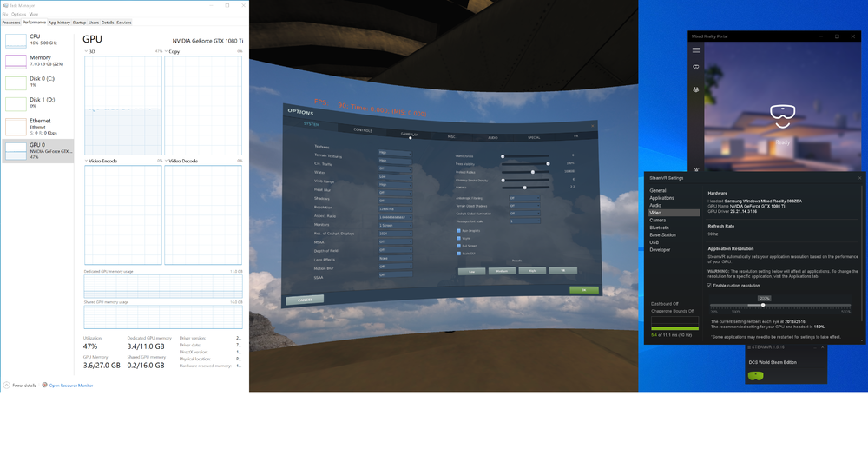Open the Water quality dropdown
This screenshot has width=868, height=475.
[395, 176]
